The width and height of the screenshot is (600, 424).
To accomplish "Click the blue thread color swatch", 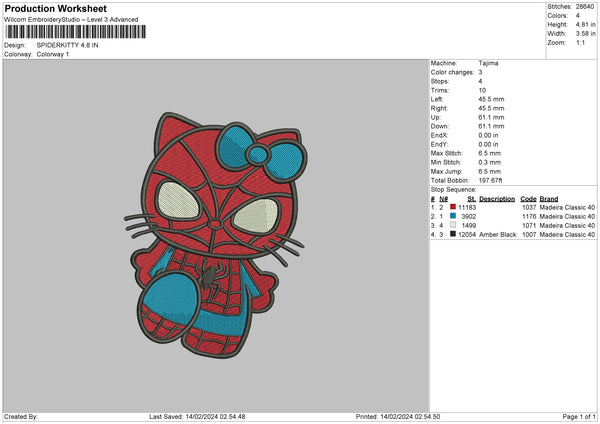I will 451,216.
